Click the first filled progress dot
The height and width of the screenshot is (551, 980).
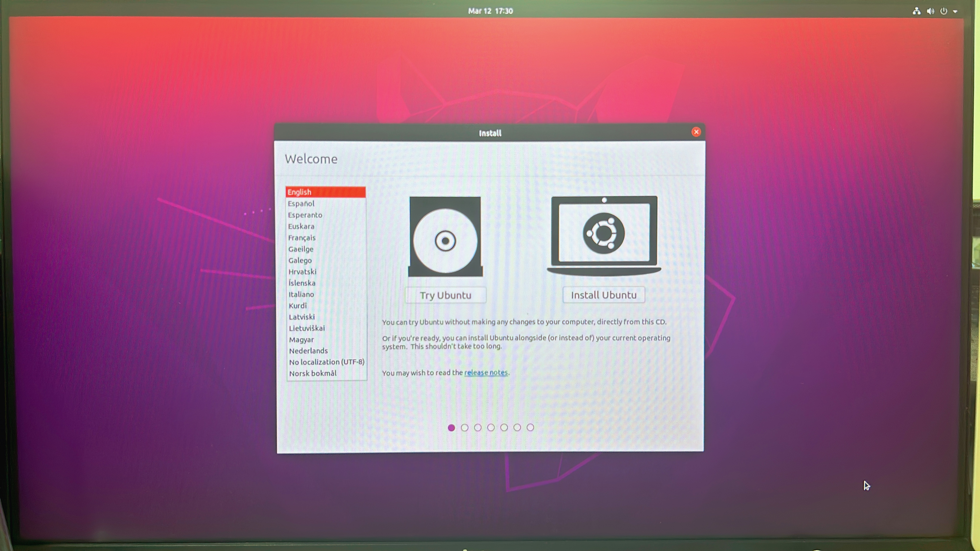pyautogui.click(x=451, y=428)
